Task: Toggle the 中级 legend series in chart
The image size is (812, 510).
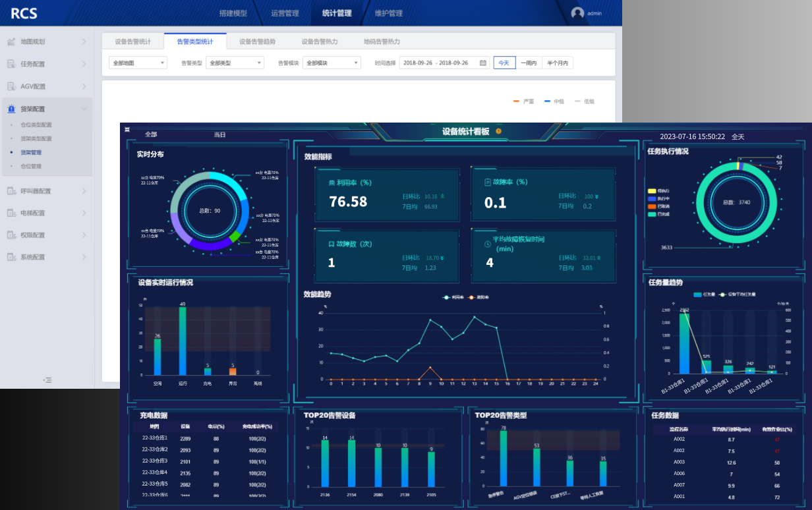Action: [554, 101]
